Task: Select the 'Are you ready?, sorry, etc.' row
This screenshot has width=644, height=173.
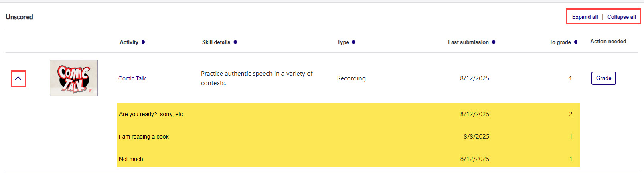Action: coord(152,115)
